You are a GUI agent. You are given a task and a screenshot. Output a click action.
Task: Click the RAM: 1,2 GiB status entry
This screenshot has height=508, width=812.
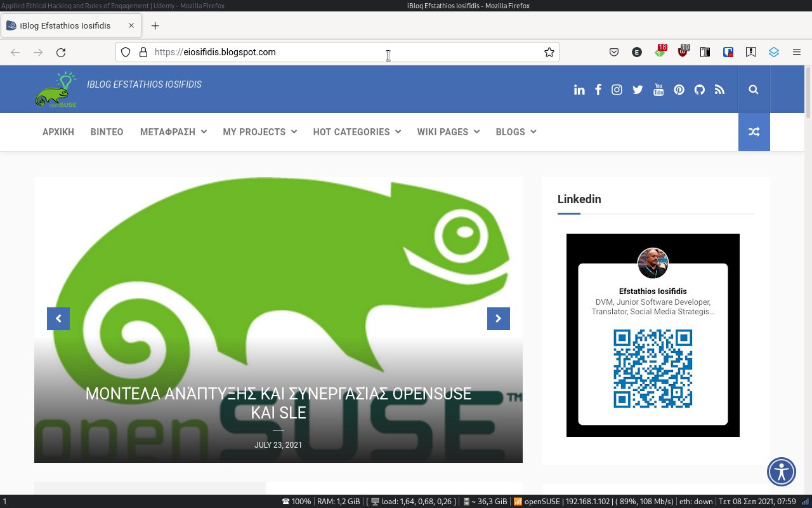[338, 502]
